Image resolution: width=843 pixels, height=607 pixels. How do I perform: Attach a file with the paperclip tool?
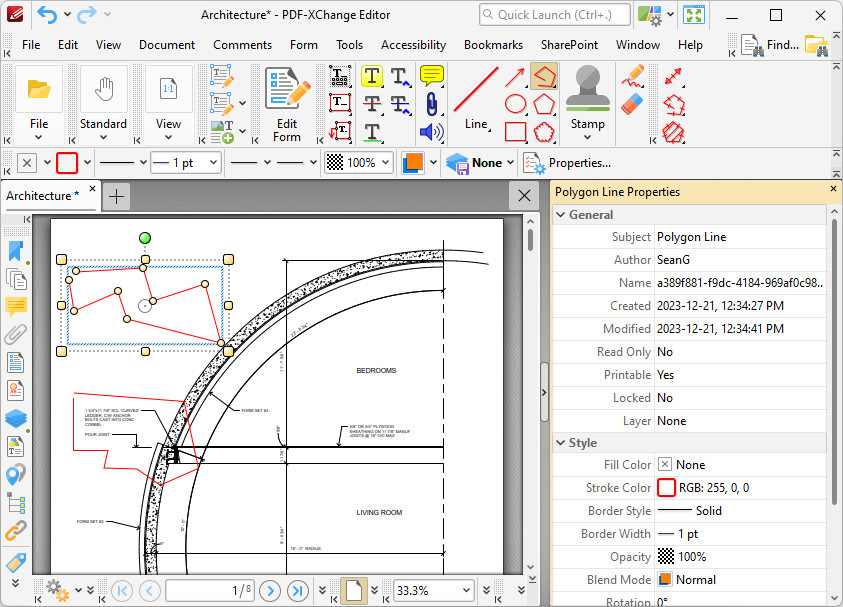point(430,102)
